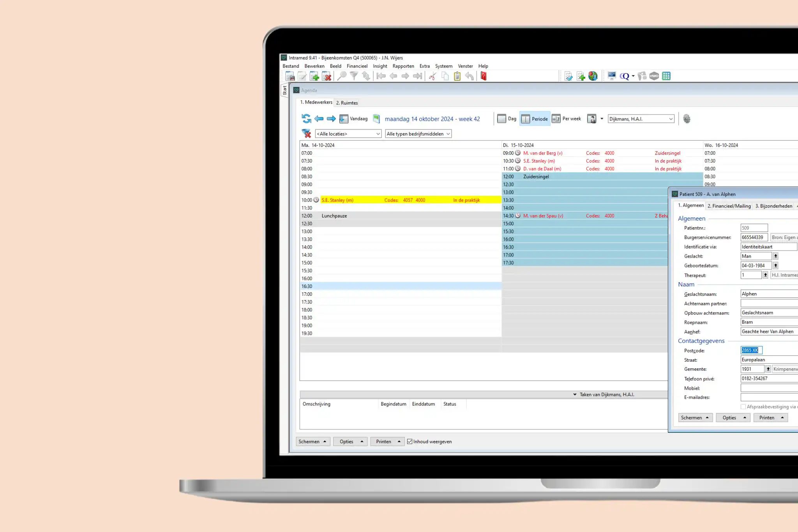The height and width of the screenshot is (532, 798).
Task: Click the green grid icon in toolbar
Action: pyautogui.click(x=666, y=76)
